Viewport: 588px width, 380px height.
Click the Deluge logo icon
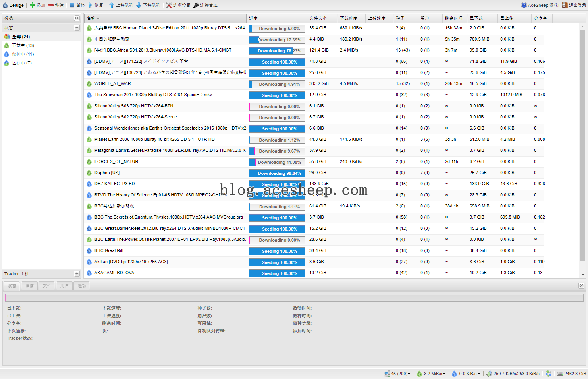5,5
